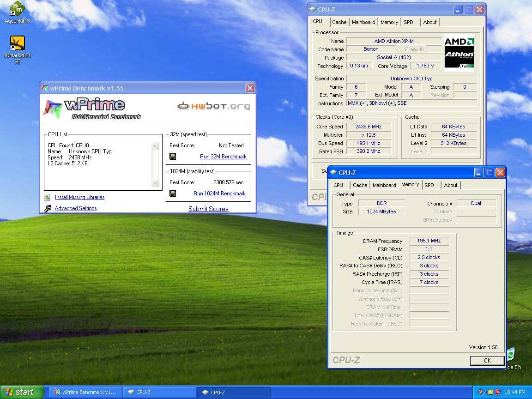Click the red shield security tray icon
This screenshot has width=532, height=399.
click(497, 392)
